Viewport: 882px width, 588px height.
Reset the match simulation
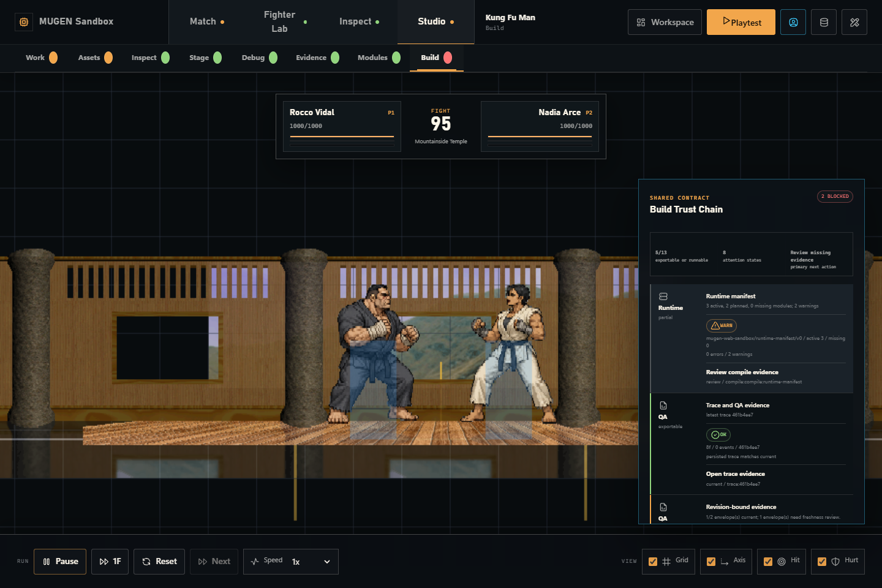[x=159, y=562]
